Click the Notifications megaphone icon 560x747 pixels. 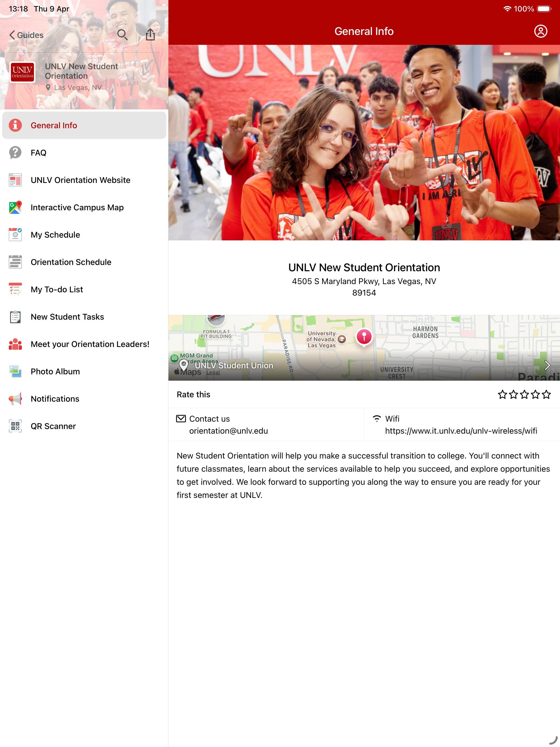pos(15,399)
